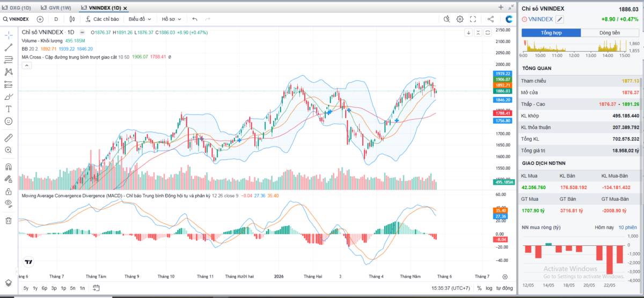The width and height of the screenshot is (644, 298).
Task: Open the Fibonacci and Gann tools
Action: pyautogui.click(x=9, y=60)
